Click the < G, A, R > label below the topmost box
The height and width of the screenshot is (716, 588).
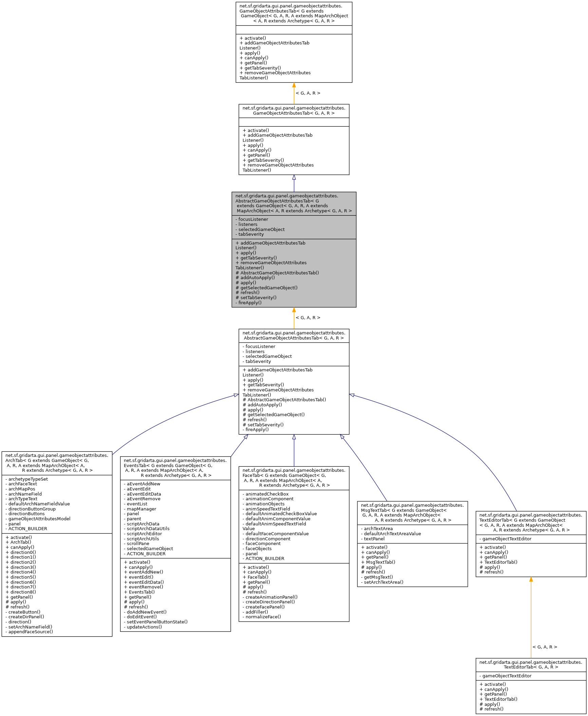(x=308, y=93)
